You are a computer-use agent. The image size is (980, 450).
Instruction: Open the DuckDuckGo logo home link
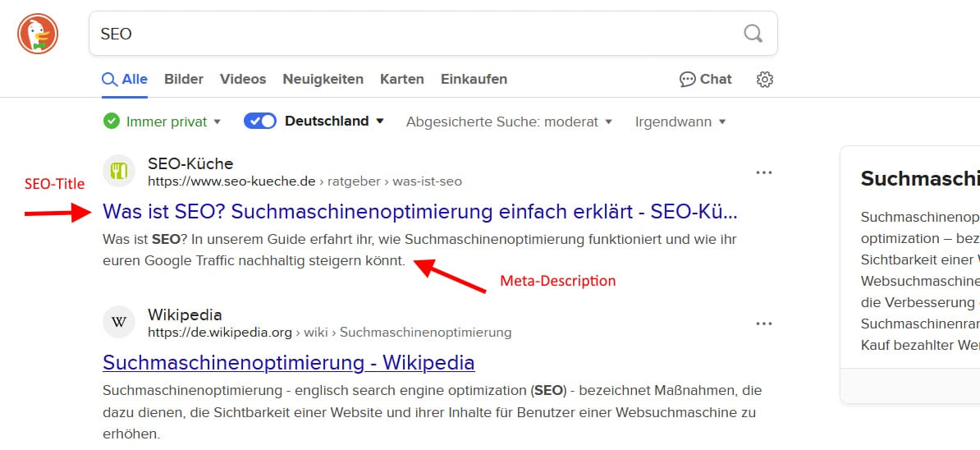38,34
